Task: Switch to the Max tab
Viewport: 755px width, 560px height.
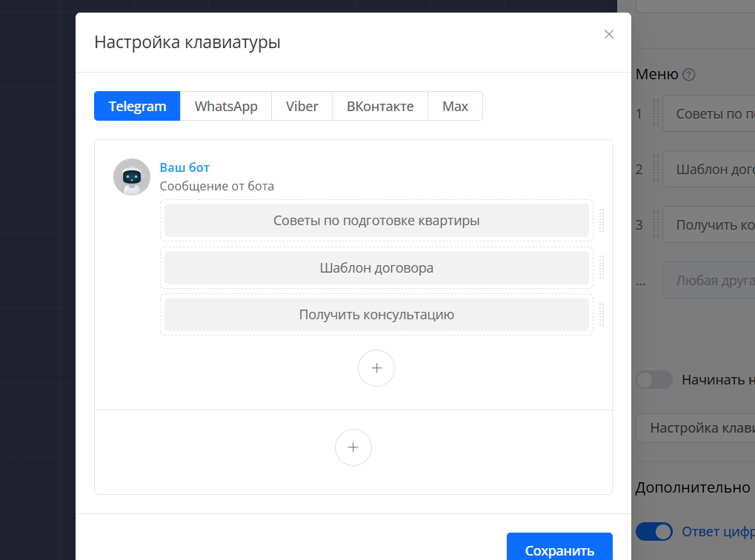Action: 455,106
